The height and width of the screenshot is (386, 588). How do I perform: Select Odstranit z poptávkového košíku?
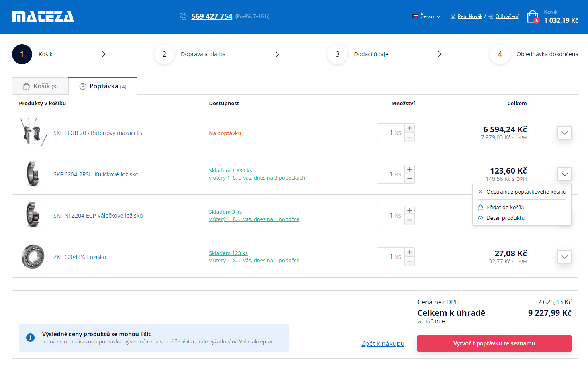click(522, 192)
